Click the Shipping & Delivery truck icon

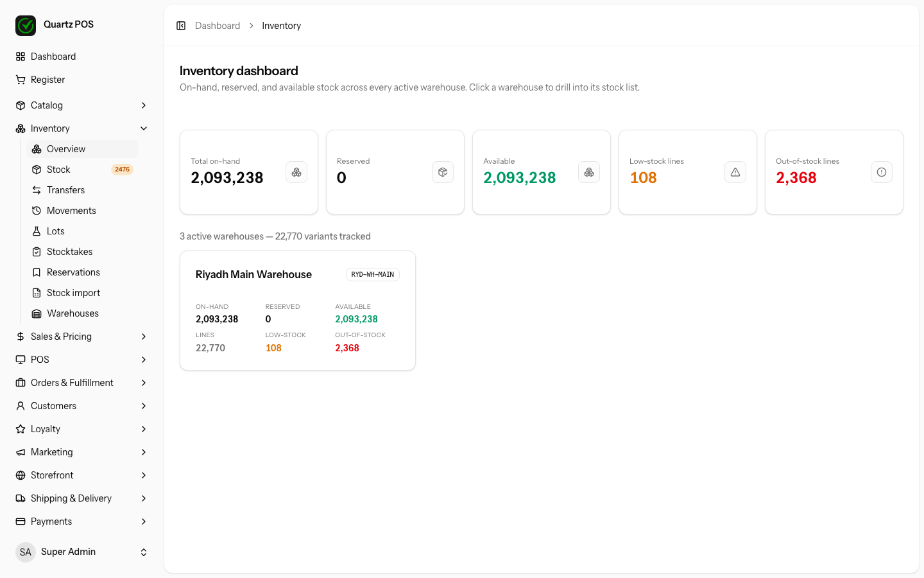click(21, 498)
